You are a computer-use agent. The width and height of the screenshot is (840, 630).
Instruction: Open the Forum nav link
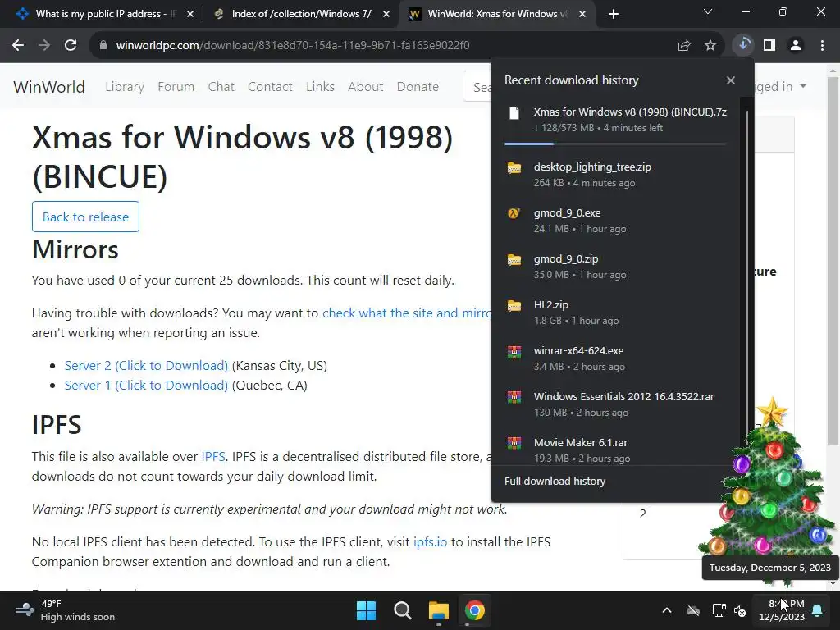tap(176, 87)
